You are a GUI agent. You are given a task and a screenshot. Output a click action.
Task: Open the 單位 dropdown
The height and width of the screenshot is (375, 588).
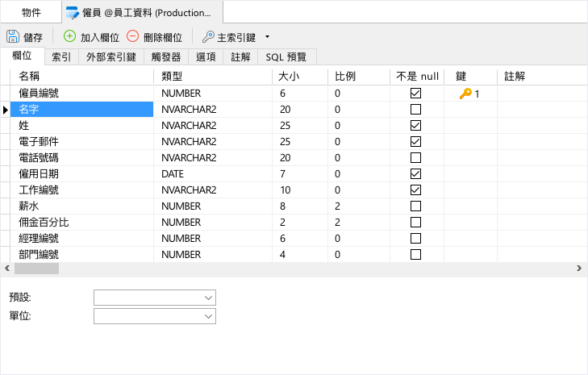click(155, 316)
